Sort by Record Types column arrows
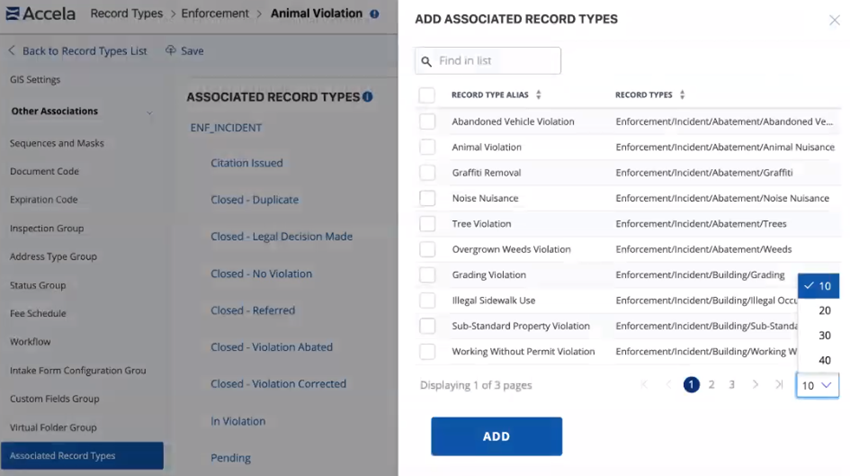 [682, 95]
